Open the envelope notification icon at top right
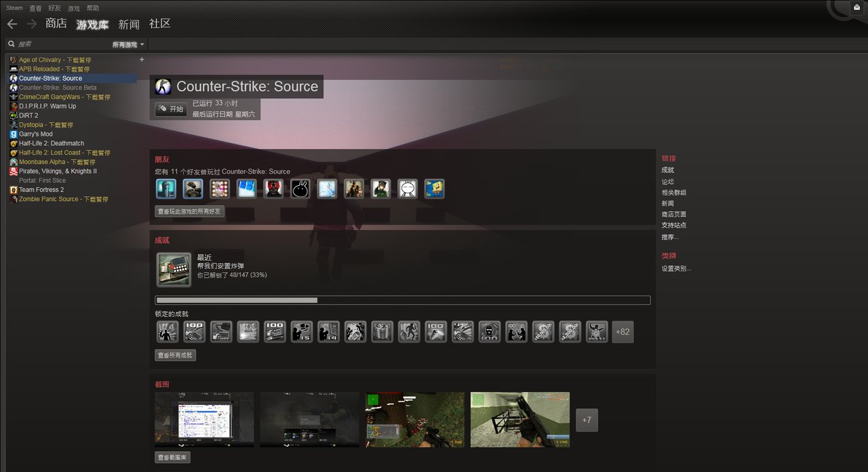Screen dimensions: 868x472 pos(856,7)
